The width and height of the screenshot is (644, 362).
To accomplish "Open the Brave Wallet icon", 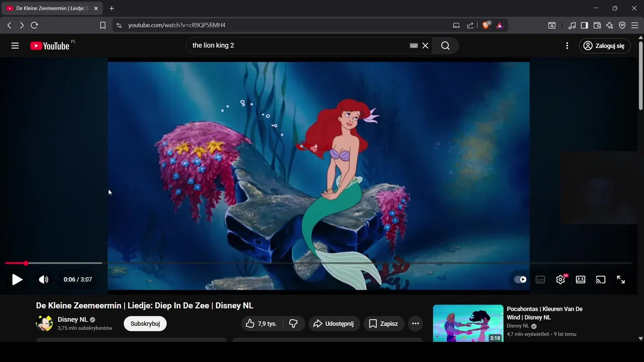I will (x=597, y=25).
